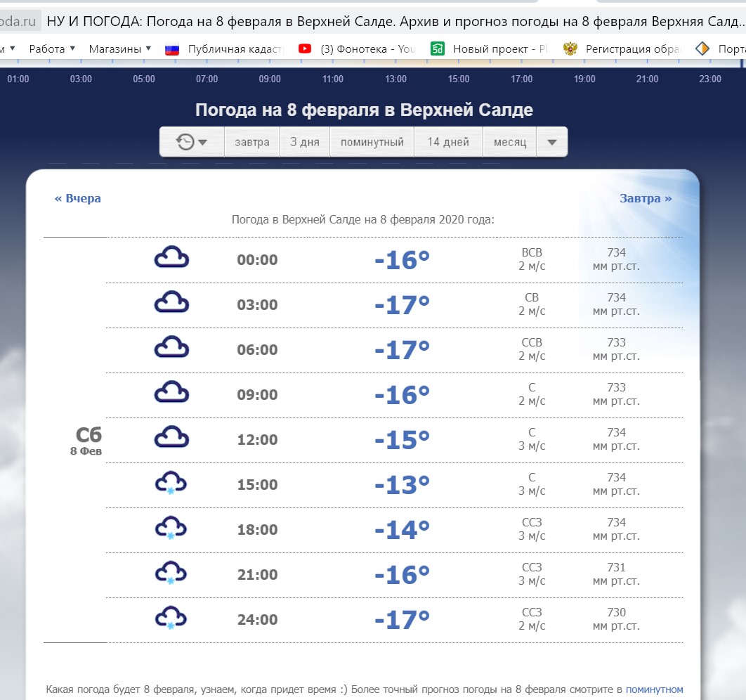Switch to the завтра forecast tab

point(252,142)
